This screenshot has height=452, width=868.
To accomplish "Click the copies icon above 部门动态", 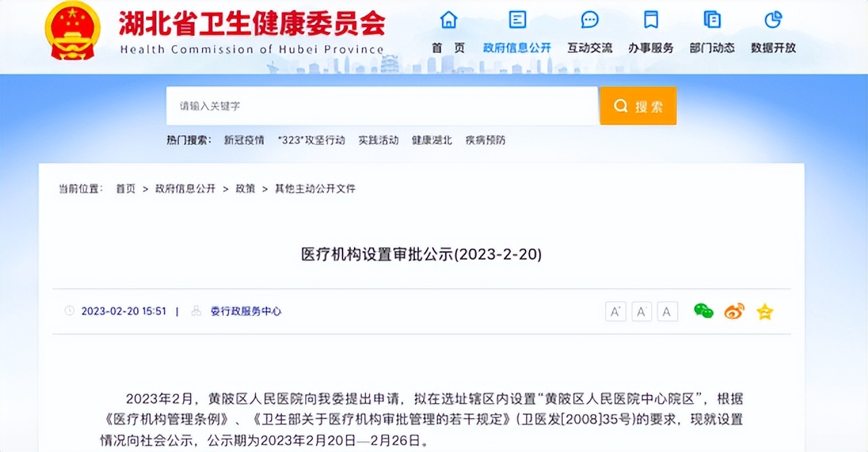I will tap(711, 21).
